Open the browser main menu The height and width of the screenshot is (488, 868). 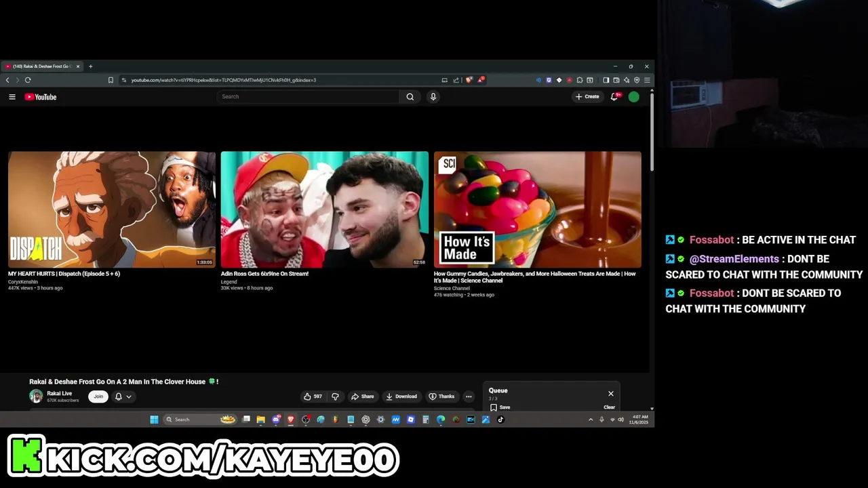click(647, 80)
